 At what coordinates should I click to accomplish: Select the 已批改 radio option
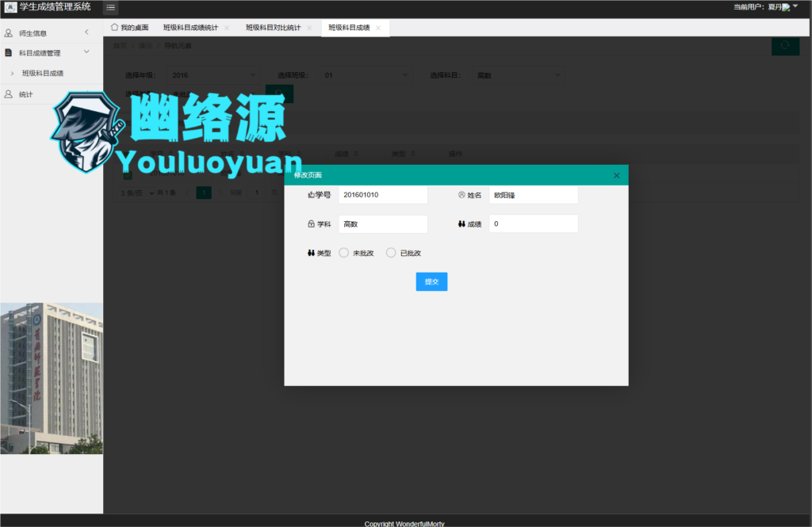tap(391, 252)
